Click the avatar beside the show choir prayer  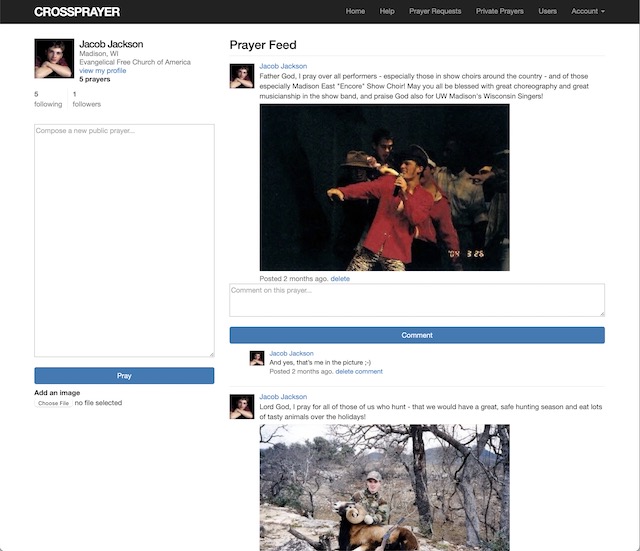pos(241,76)
